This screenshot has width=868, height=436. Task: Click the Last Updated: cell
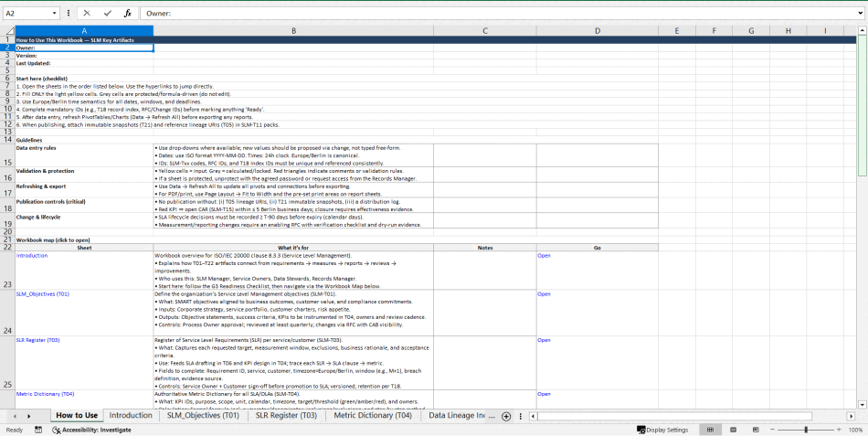[x=84, y=63]
